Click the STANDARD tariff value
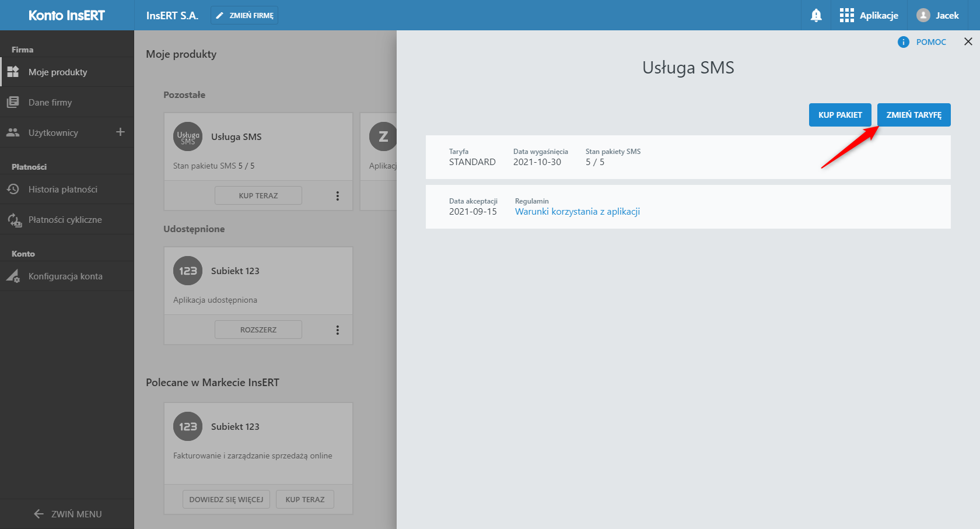Image resolution: width=980 pixels, height=529 pixels. [x=473, y=162]
